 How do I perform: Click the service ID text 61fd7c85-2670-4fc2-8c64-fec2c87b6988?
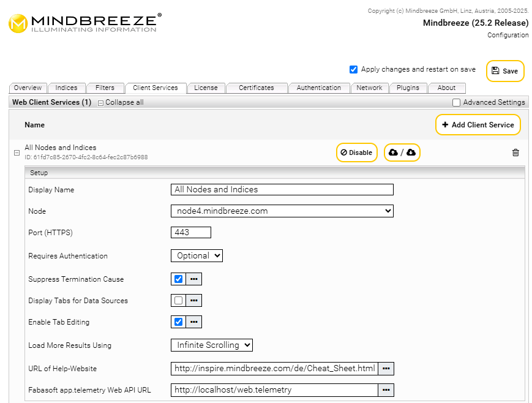86,157
